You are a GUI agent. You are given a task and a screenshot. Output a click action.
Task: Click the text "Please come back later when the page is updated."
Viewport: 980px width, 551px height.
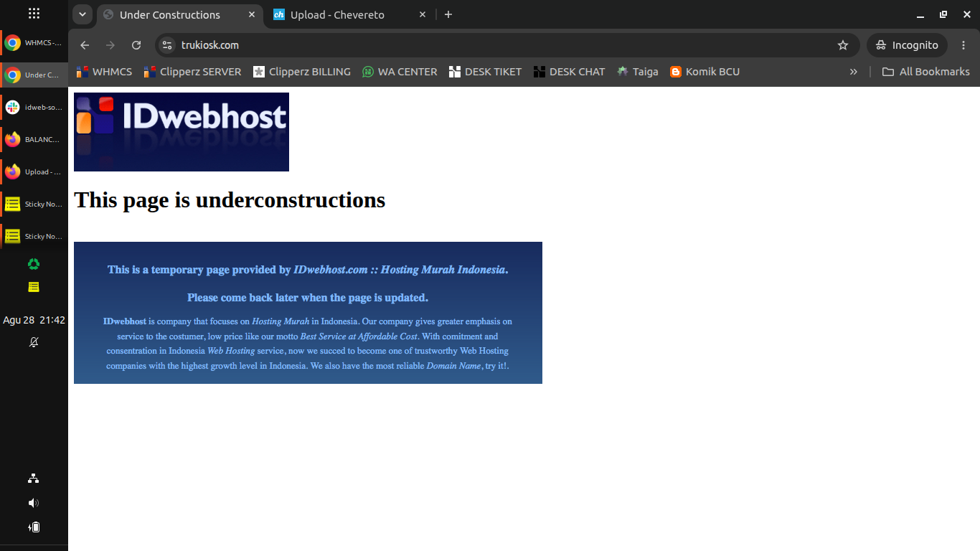click(308, 298)
